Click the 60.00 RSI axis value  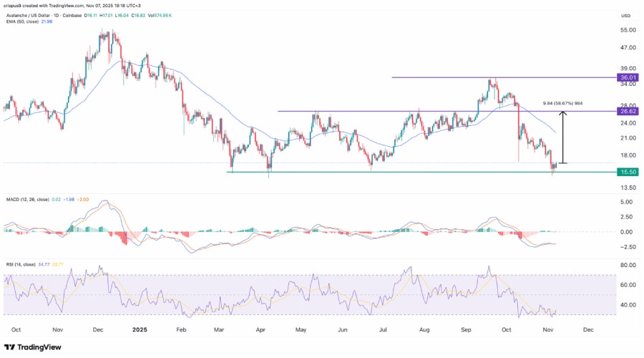tap(628, 284)
